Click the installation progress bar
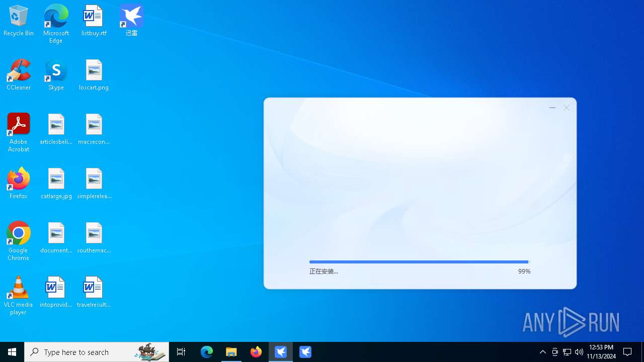Viewport: 644px width, 362px height. (x=420, y=262)
